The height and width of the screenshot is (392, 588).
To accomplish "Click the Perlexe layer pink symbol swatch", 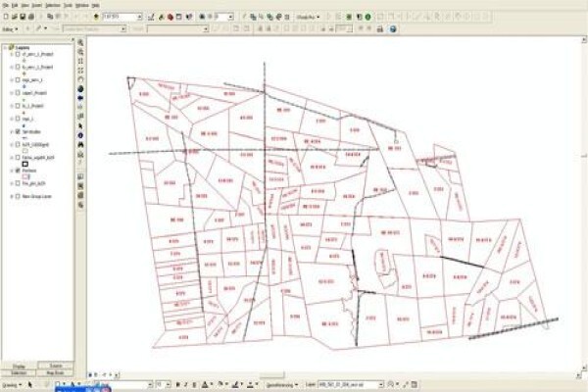I will point(25,176).
